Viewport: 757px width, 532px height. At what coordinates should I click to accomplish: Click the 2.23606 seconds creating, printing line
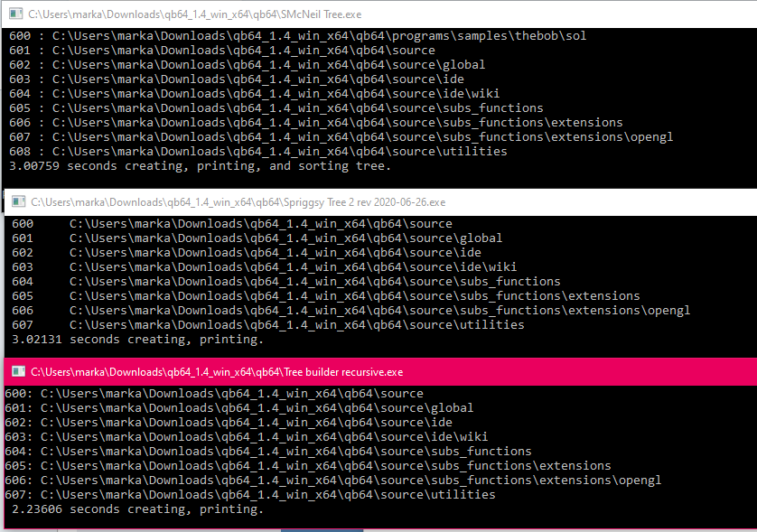pyautogui.click(x=137, y=509)
